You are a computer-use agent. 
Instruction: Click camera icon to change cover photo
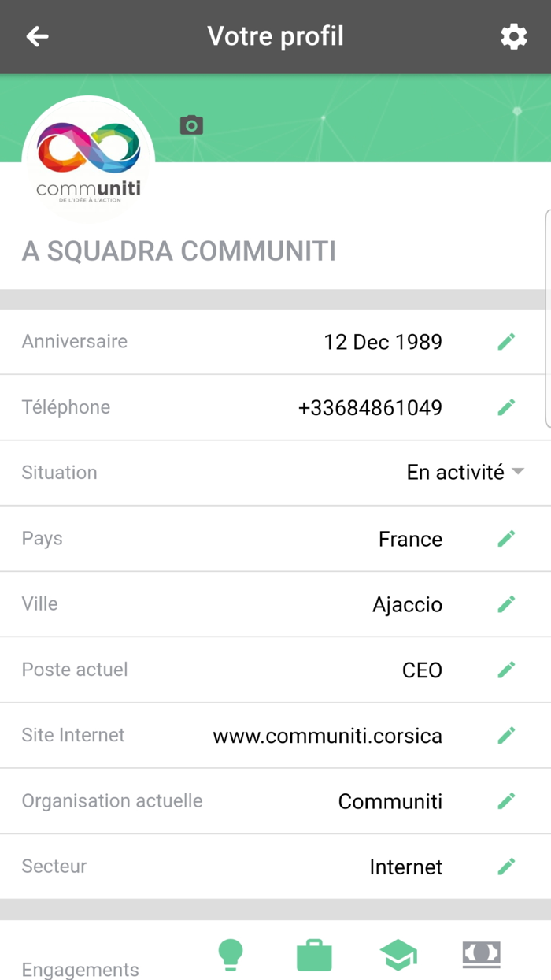tap(191, 124)
